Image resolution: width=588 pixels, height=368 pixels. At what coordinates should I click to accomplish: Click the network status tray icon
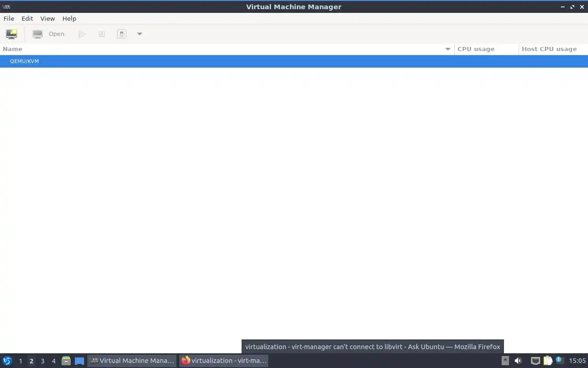coord(535,361)
